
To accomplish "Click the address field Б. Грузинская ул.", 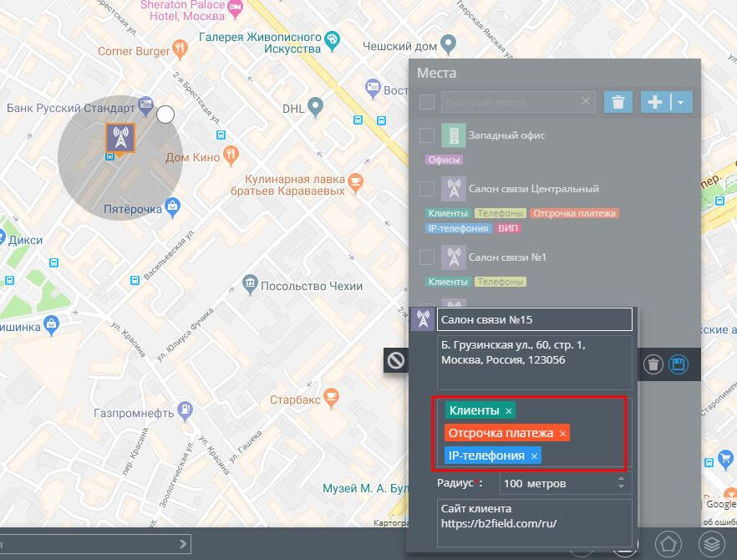I will [x=535, y=363].
